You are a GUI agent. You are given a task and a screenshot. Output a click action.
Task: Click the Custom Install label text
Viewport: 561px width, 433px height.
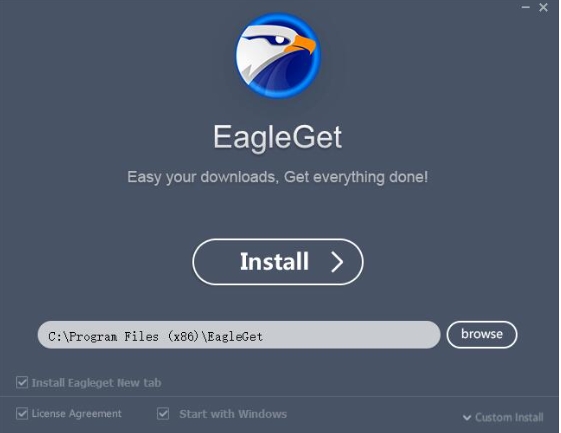point(509,417)
